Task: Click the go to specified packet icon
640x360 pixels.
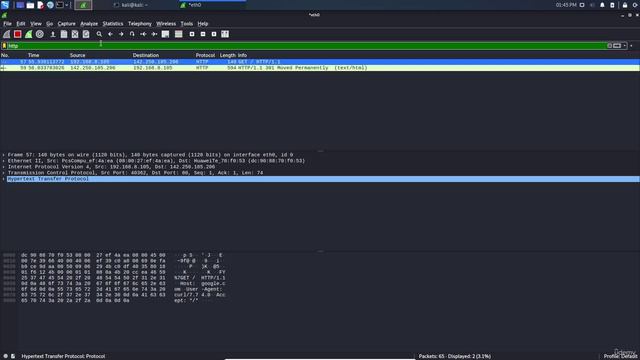Action: 132,34
